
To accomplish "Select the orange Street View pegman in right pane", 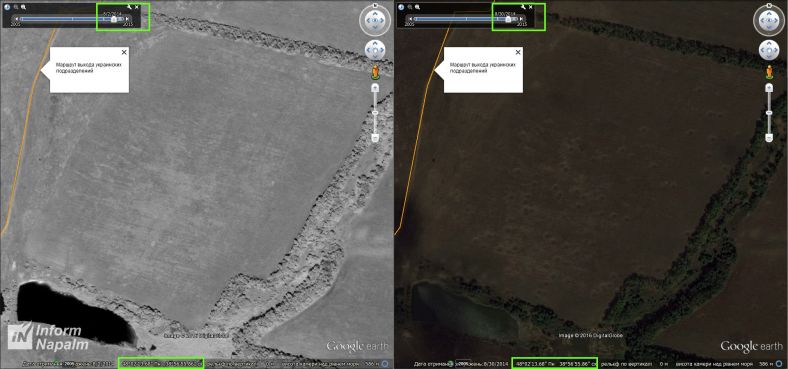I will (769, 72).
